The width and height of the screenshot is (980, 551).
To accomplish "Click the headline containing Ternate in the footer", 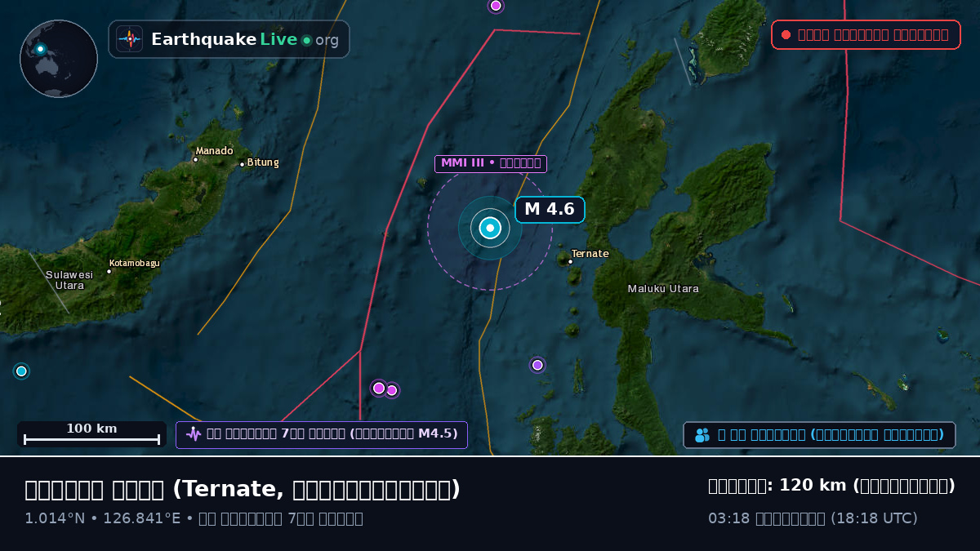I will click(243, 489).
